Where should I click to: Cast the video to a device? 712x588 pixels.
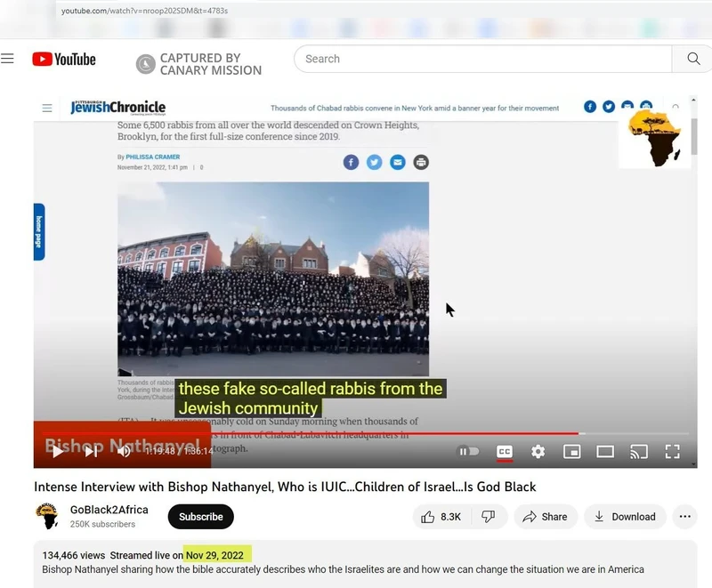639,452
